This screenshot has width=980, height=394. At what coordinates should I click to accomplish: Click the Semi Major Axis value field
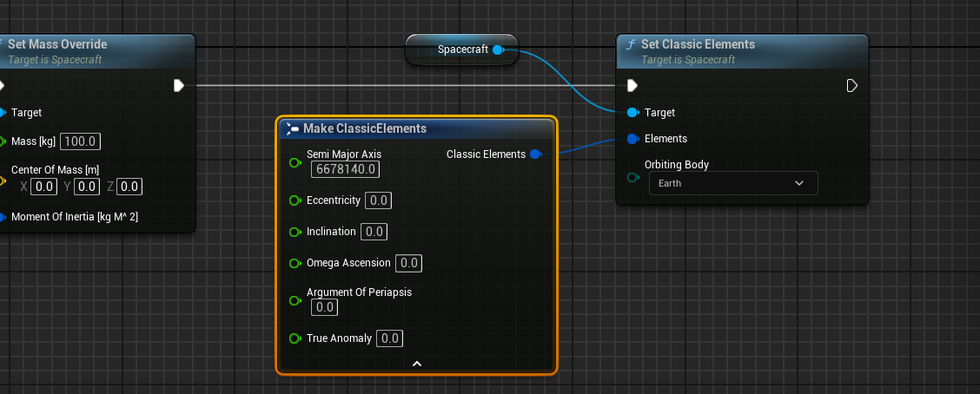coord(345,169)
